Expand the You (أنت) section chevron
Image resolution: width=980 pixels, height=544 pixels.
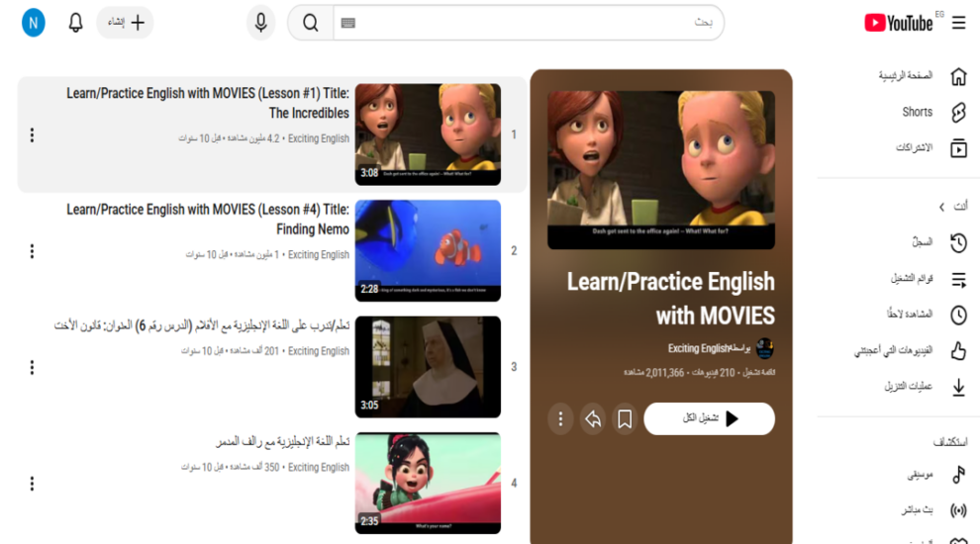click(x=941, y=207)
